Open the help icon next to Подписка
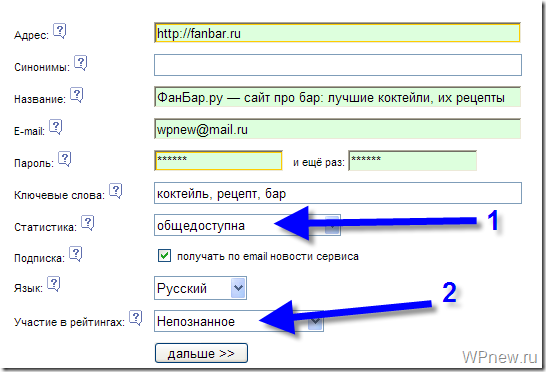 (x=76, y=254)
